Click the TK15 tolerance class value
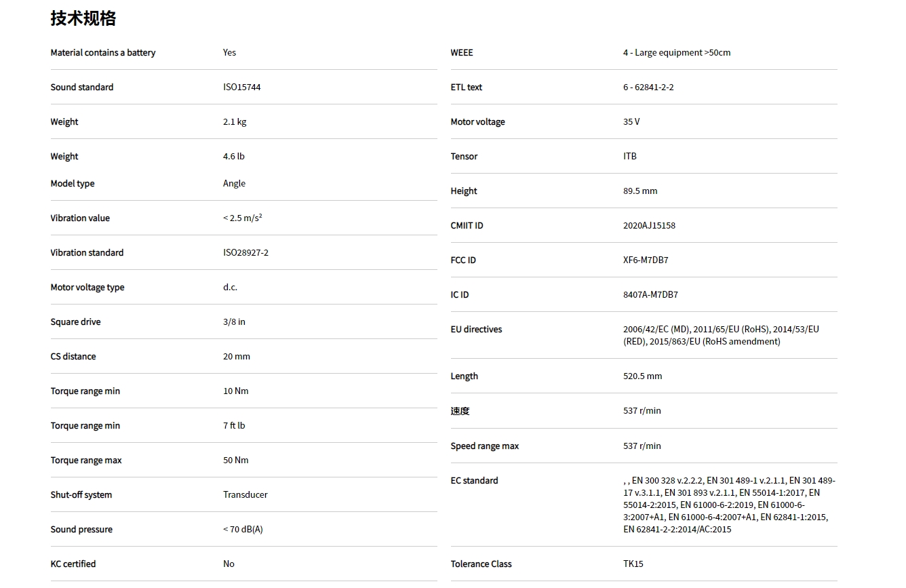Screen dimensions: 906x588 (x=633, y=564)
